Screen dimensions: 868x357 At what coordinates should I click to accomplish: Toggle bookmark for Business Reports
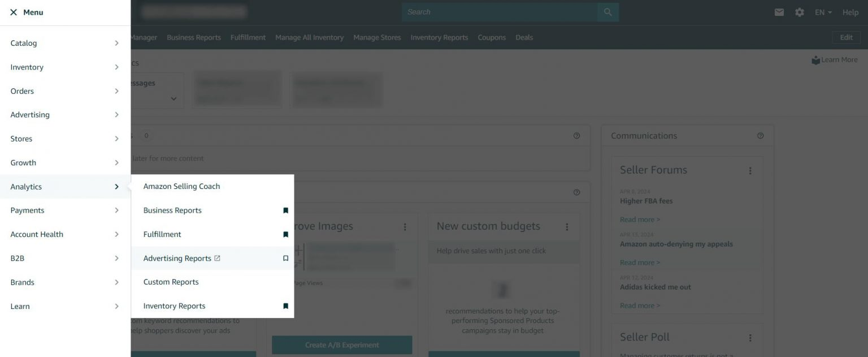click(285, 210)
